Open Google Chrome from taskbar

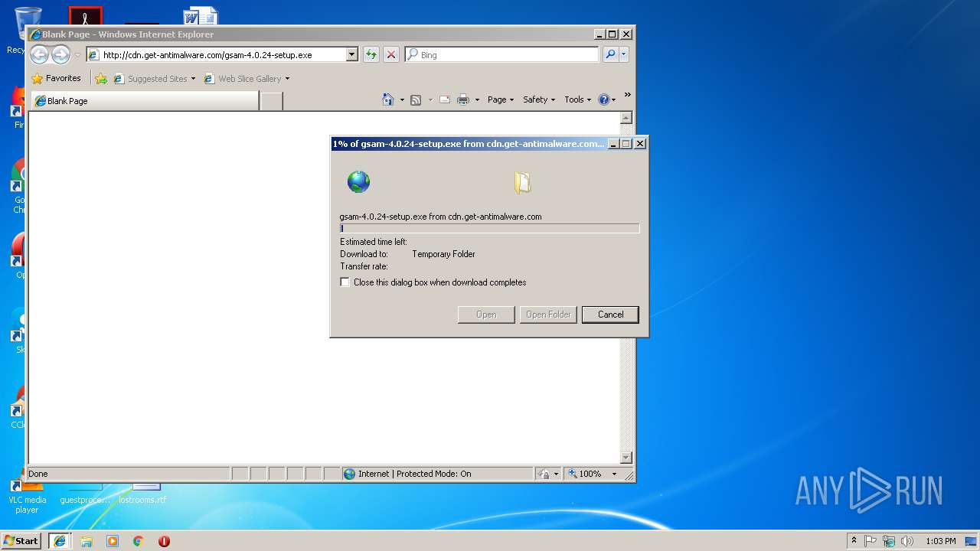(x=139, y=541)
